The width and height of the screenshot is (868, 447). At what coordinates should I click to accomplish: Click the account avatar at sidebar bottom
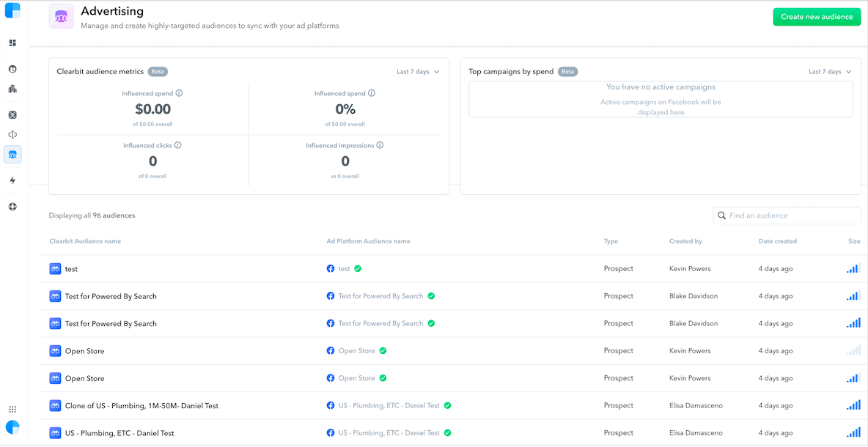click(x=12, y=428)
